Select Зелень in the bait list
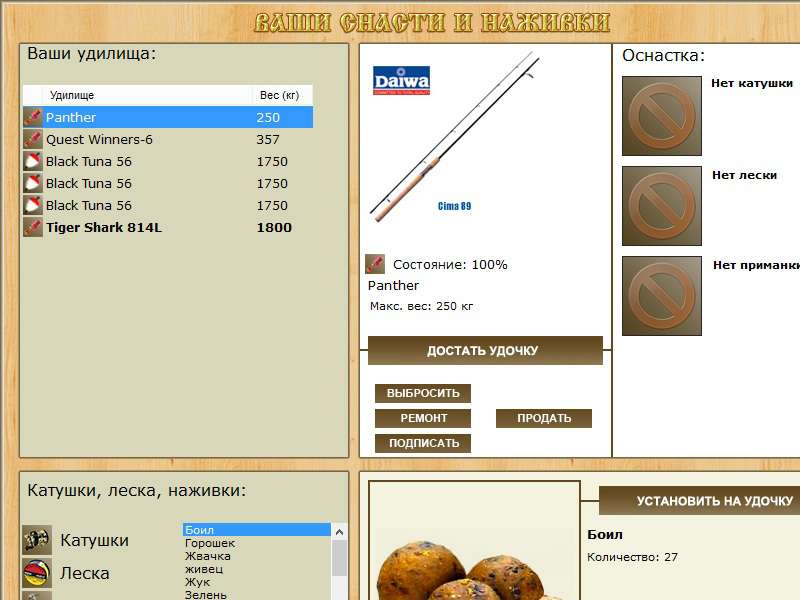Image resolution: width=800 pixels, height=600 pixels. tap(257, 594)
